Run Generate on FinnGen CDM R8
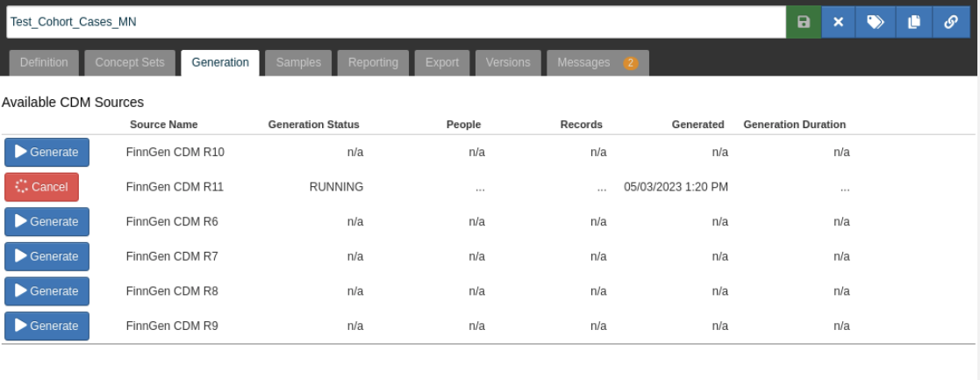This screenshot has height=380, width=980. pyautogui.click(x=46, y=291)
